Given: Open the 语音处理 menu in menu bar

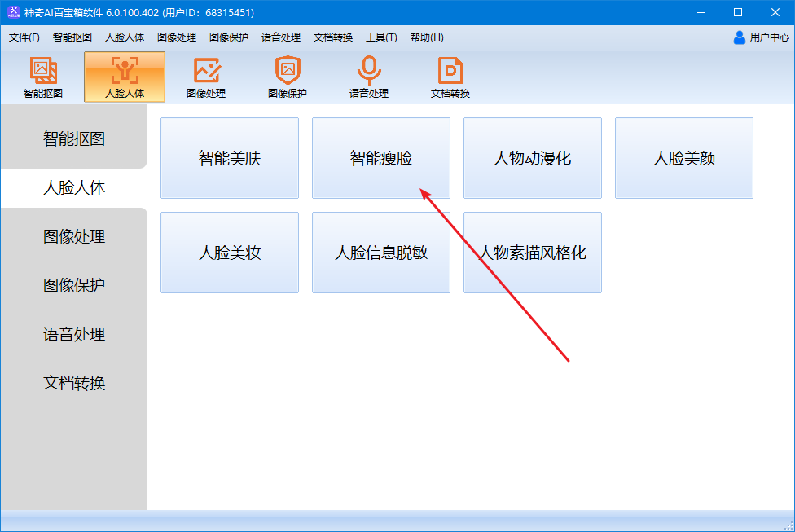Looking at the screenshot, I should 281,37.
